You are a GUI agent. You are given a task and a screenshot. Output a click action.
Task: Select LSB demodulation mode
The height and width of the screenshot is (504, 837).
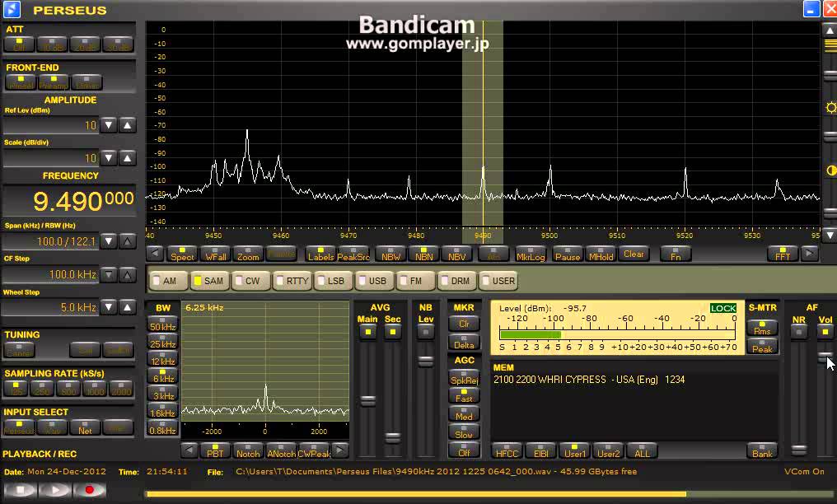[333, 281]
